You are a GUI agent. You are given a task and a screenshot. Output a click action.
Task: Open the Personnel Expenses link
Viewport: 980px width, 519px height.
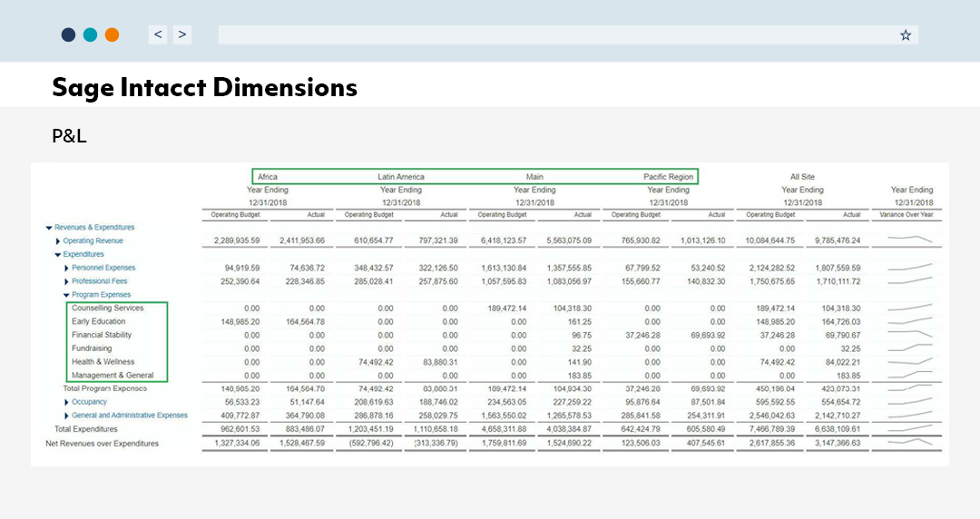(x=103, y=268)
